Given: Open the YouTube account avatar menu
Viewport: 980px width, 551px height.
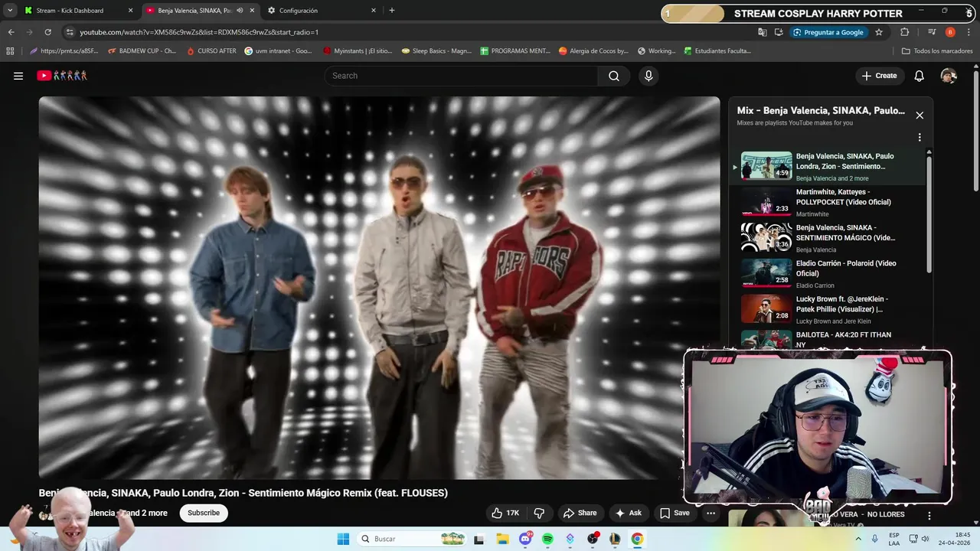Looking at the screenshot, I should (949, 76).
